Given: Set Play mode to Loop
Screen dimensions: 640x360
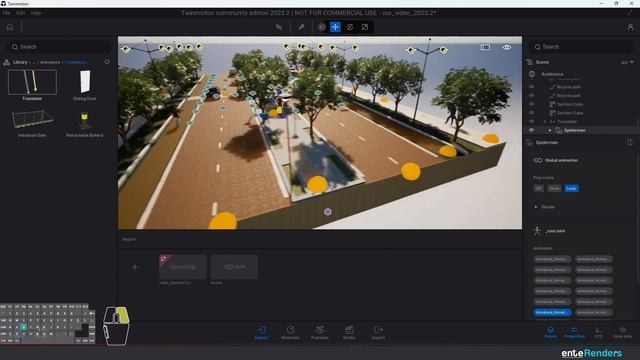Looking at the screenshot, I should click(x=571, y=189).
